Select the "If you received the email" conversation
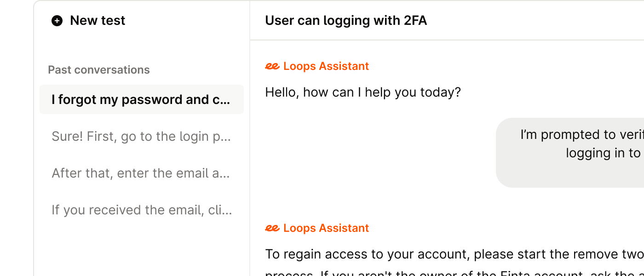 coord(141,210)
